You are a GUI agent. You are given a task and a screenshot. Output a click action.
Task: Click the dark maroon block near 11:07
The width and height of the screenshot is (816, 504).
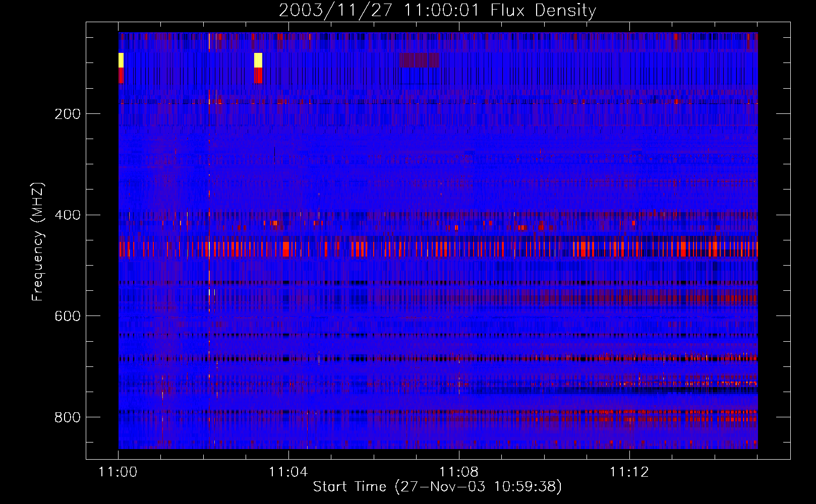click(419, 60)
